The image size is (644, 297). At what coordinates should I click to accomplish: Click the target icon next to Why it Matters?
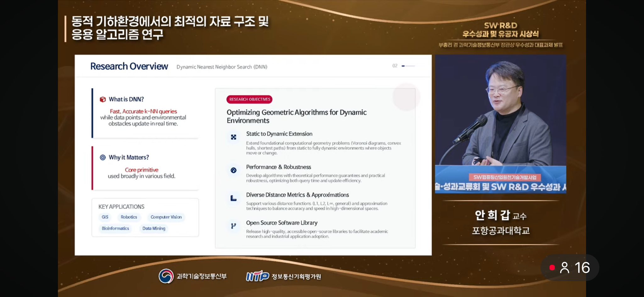103,157
